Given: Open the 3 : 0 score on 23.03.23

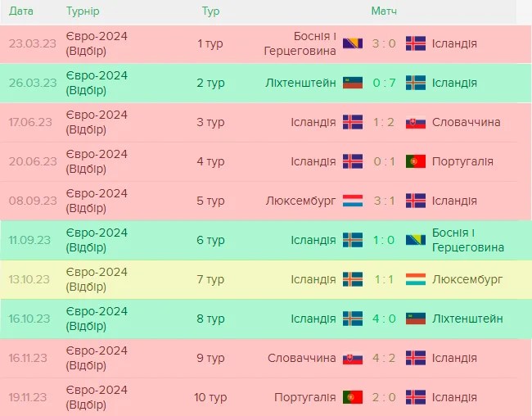Looking at the screenshot, I should point(385,43).
